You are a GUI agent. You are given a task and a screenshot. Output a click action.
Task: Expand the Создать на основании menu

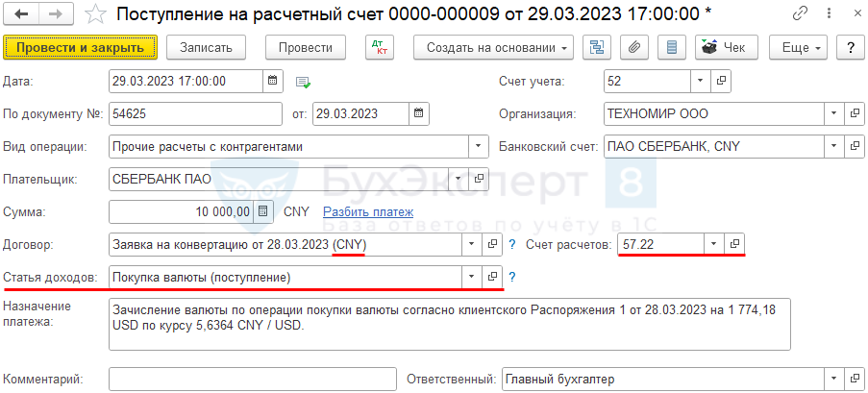493,47
